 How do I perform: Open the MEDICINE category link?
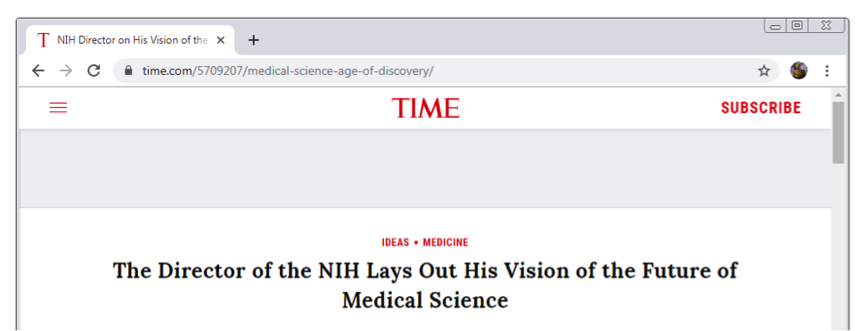click(446, 243)
